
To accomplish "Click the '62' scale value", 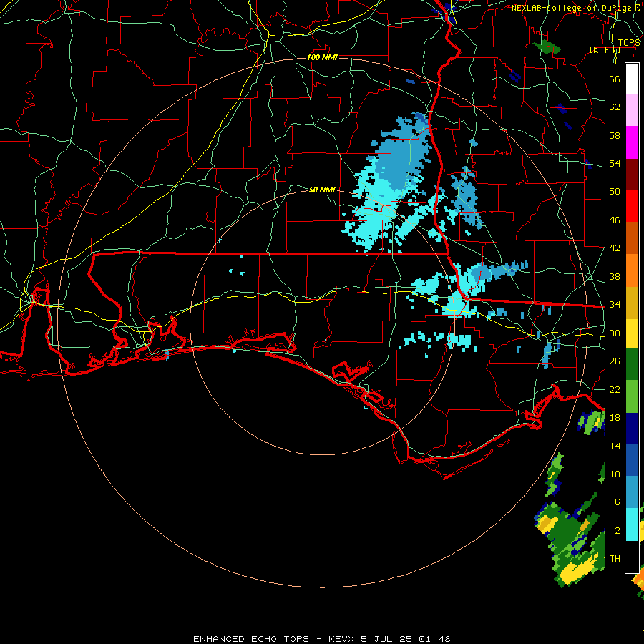I will [615, 107].
